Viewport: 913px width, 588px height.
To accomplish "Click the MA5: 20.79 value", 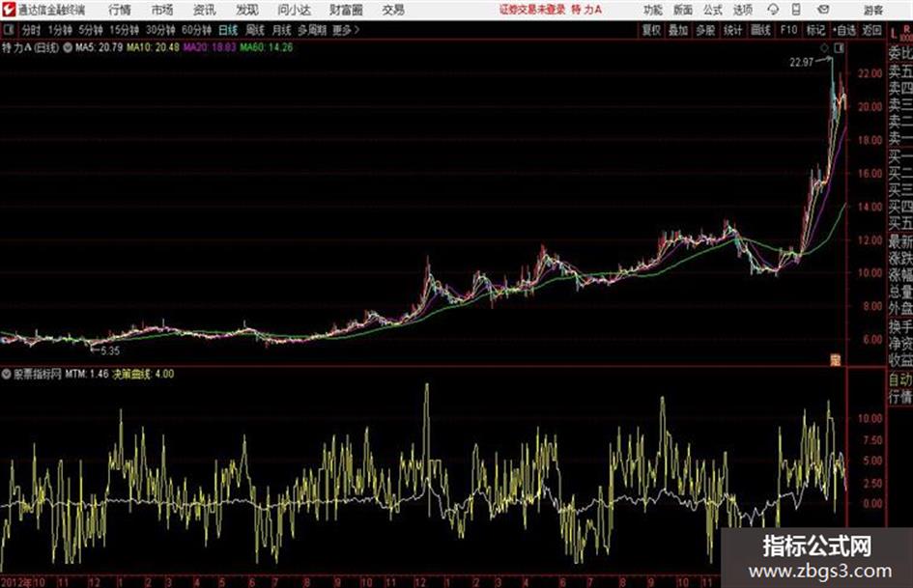I will (99, 47).
